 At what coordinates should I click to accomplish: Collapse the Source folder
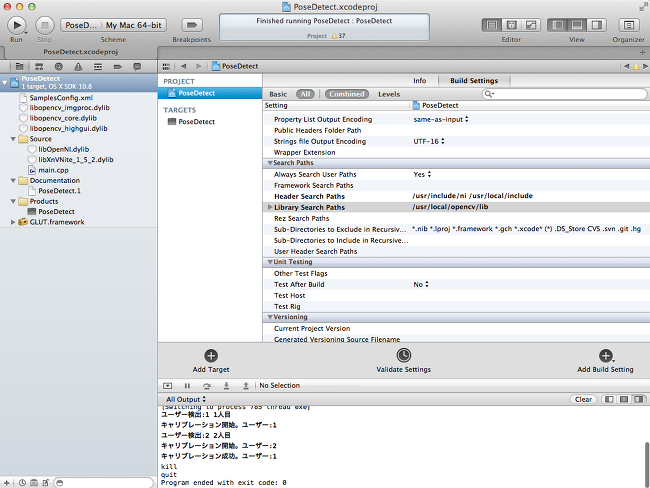[13, 139]
